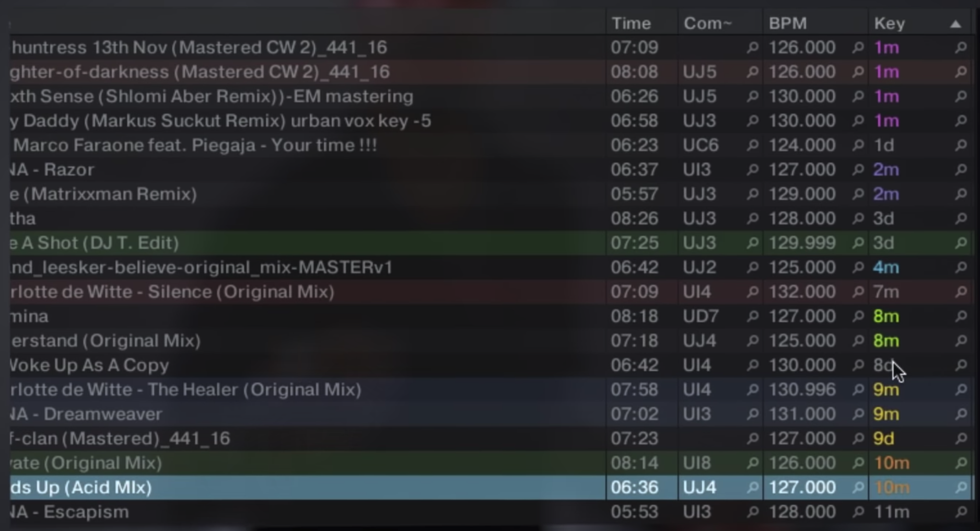Click BPM magnifier for Dreamweaver track
This screenshot has width=980, height=531.
pyautogui.click(x=857, y=414)
